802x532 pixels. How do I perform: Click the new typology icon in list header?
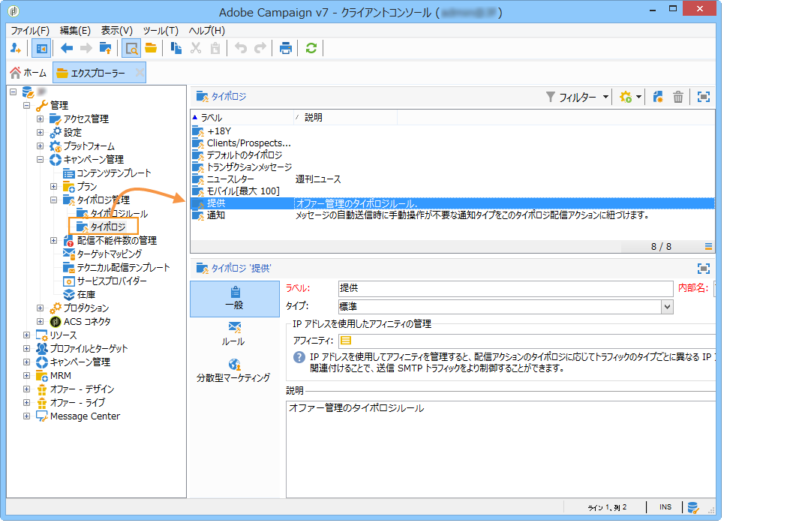[x=658, y=97]
